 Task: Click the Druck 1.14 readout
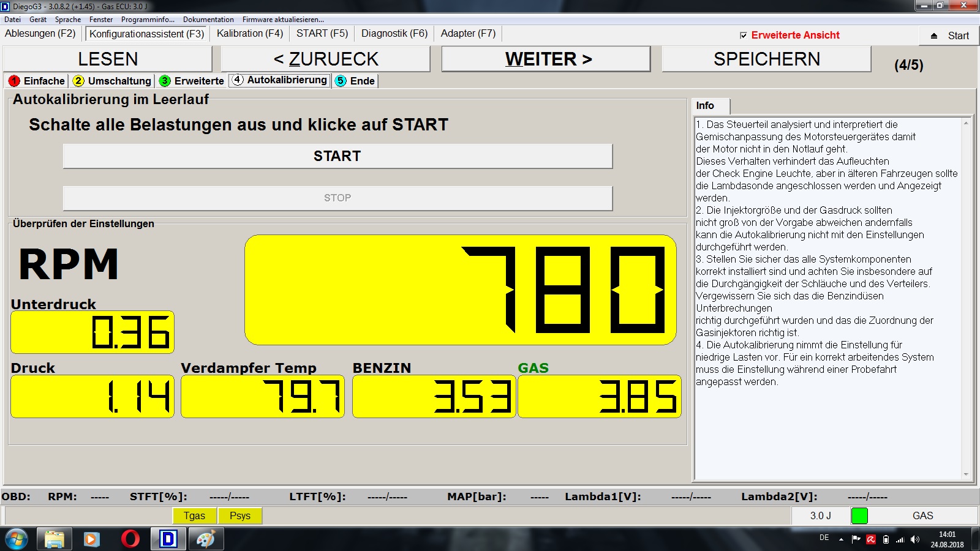tap(92, 397)
